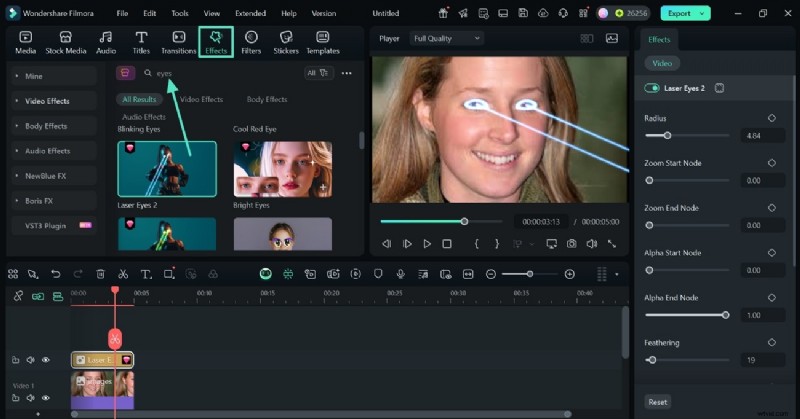The image size is (800, 419).
Task: Hide the effect track with eye icon
Action: pyautogui.click(x=46, y=360)
